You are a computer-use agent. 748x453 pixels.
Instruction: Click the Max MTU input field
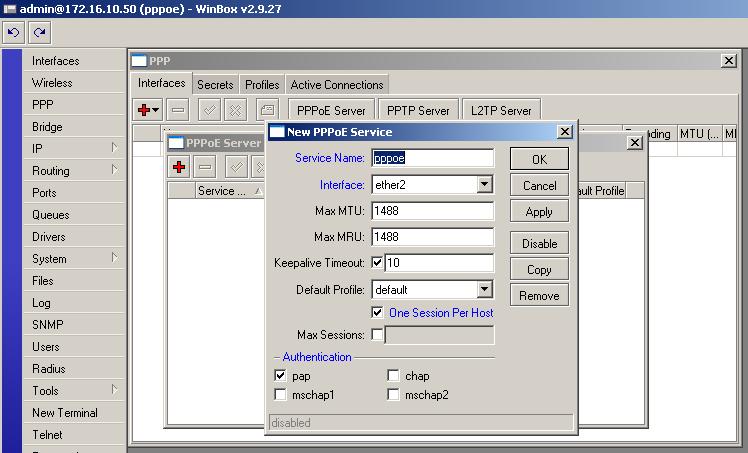432,211
